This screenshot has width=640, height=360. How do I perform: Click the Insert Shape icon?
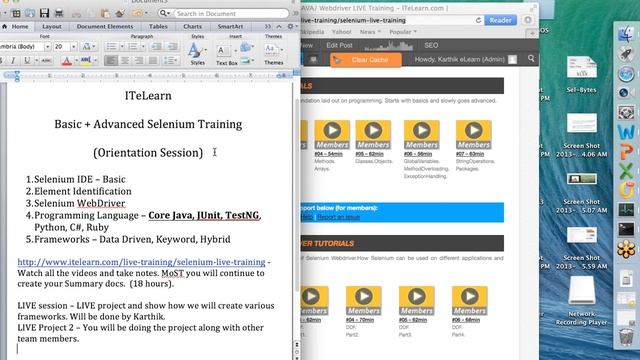(x=245, y=47)
